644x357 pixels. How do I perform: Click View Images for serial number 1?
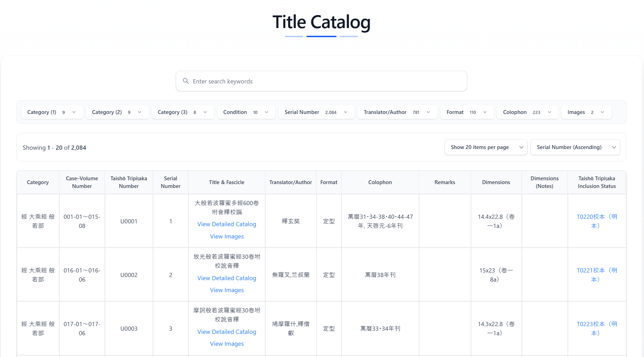click(x=226, y=236)
